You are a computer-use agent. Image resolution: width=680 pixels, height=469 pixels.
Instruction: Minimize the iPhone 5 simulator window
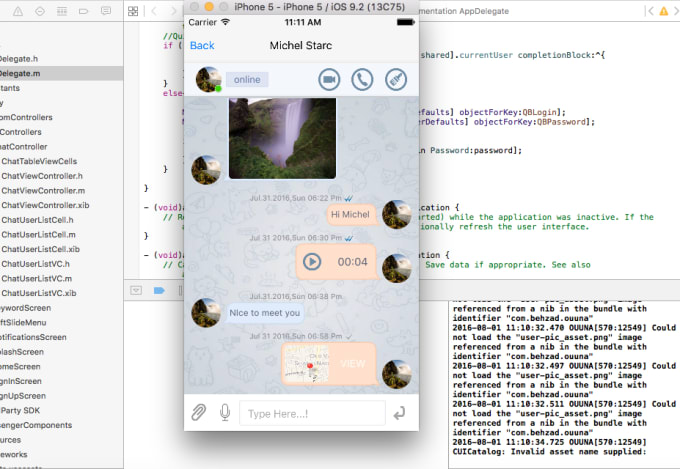[x=209, y=7]
